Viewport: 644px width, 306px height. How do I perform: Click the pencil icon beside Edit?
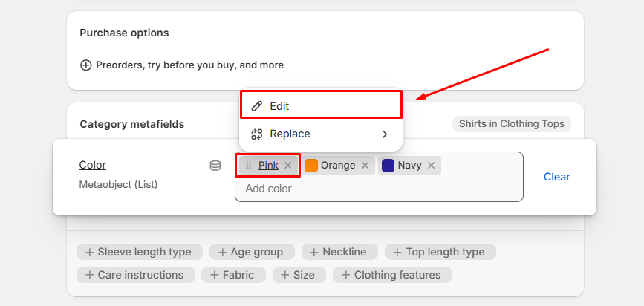tap(257, 106)
